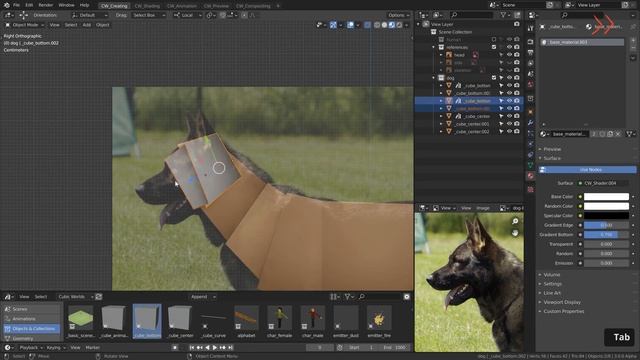Open the Material properties tab icon

[530, 176]
